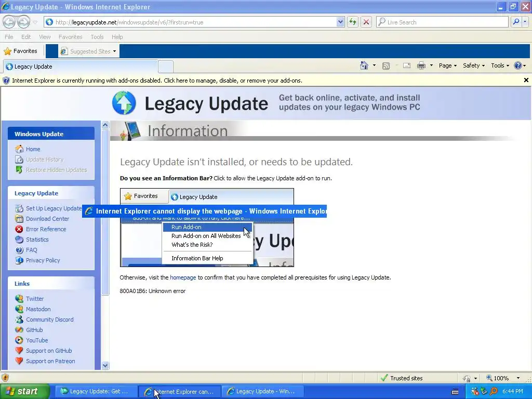The width and height of the screenshot is (532, 399).
Task: Click the Information Bar tutorial screenshot
Action: click(207, 228)
